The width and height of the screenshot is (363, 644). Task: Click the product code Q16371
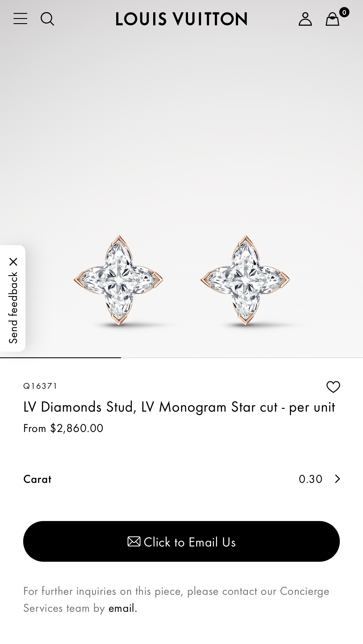(x=40, y=386)
